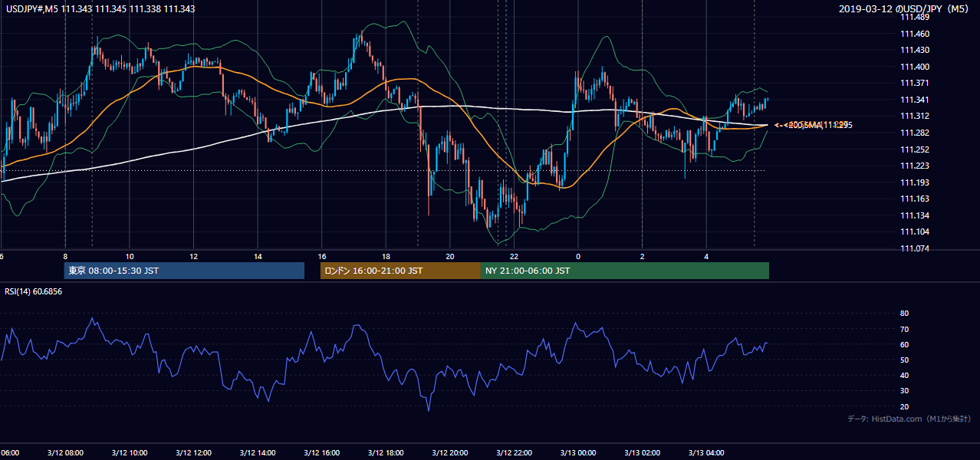Click the 3/12 14:00 time axis label
The height and width of the screenshot is (460, 980).
(x=257, y=453)
